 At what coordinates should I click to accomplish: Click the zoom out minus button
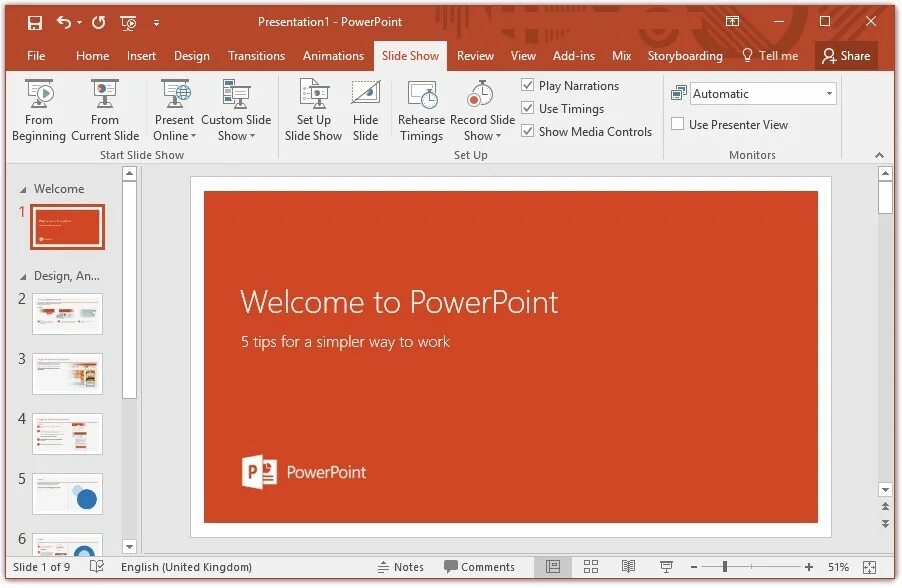(694, 567)
